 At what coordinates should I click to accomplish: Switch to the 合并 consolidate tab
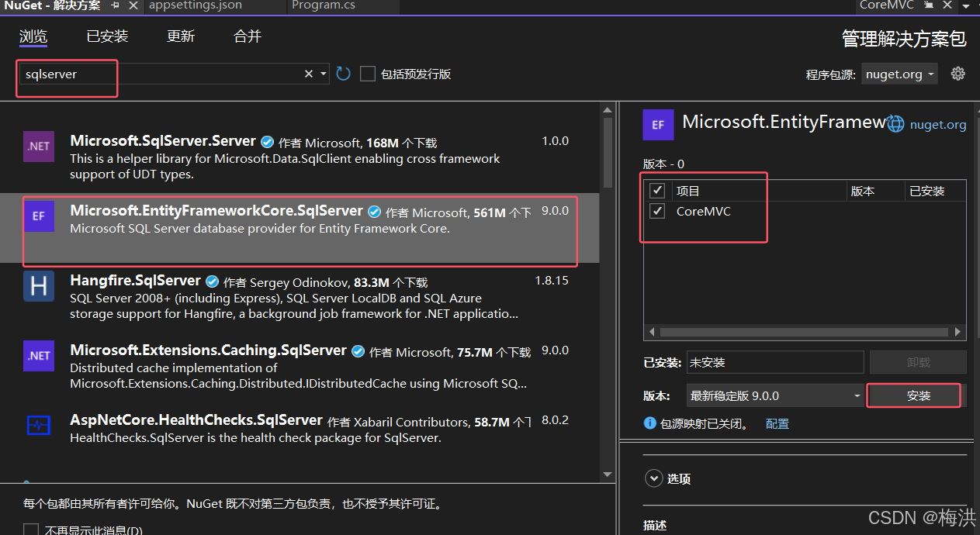click(248, 36)
